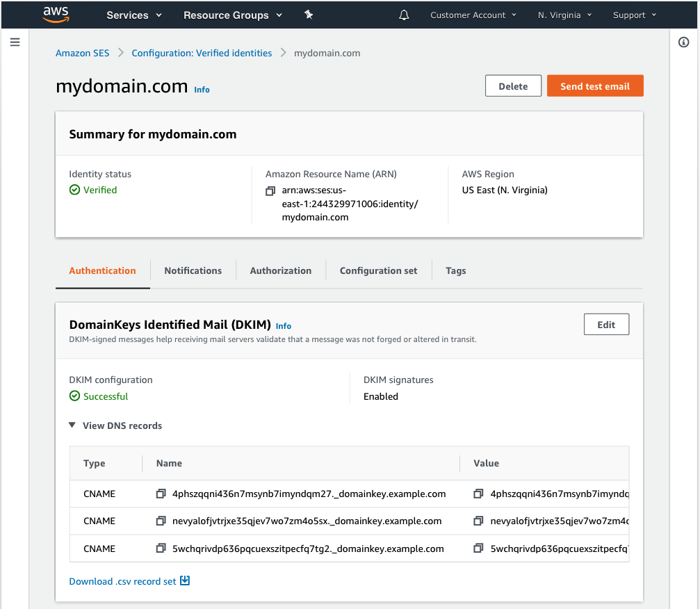Viewport: 700px width, 609px height.
Task: Click the pin shortcut icon in the top bar
Action: pos(309,15)
